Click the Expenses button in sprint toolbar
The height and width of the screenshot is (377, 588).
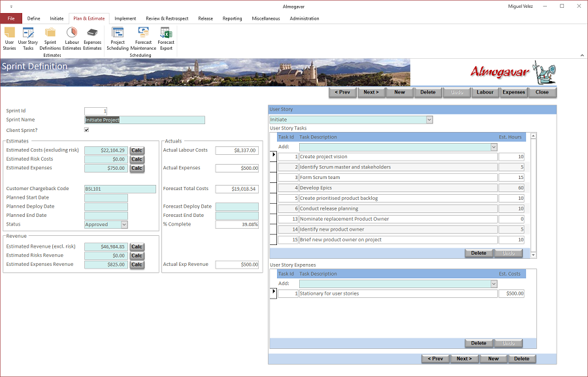514,92
